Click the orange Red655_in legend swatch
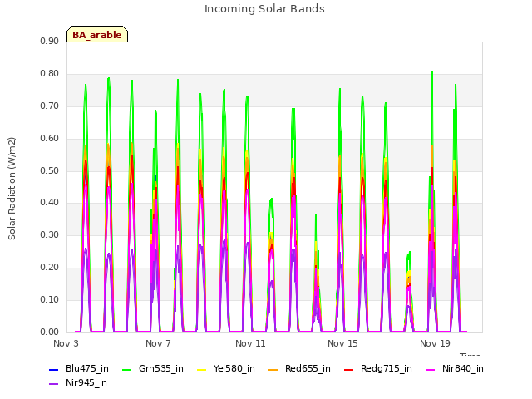 273,369
